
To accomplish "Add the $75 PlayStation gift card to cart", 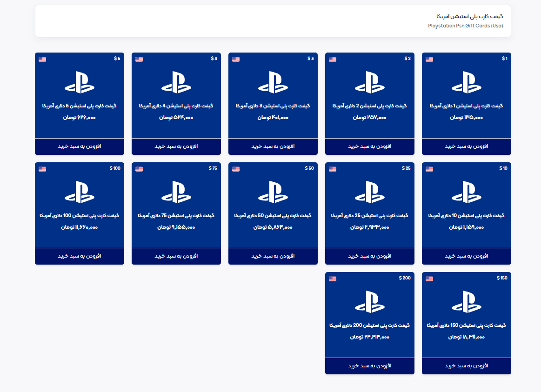I will point(176,256).
